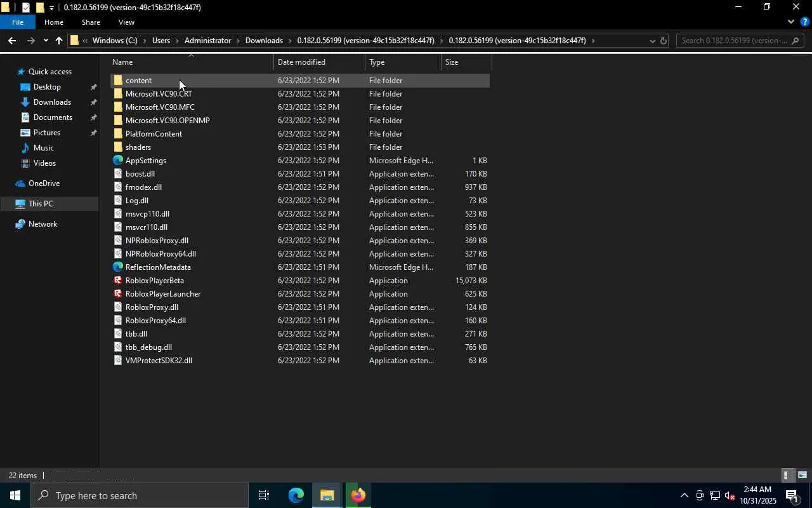Select the shaders folder icon

[118, 147]
